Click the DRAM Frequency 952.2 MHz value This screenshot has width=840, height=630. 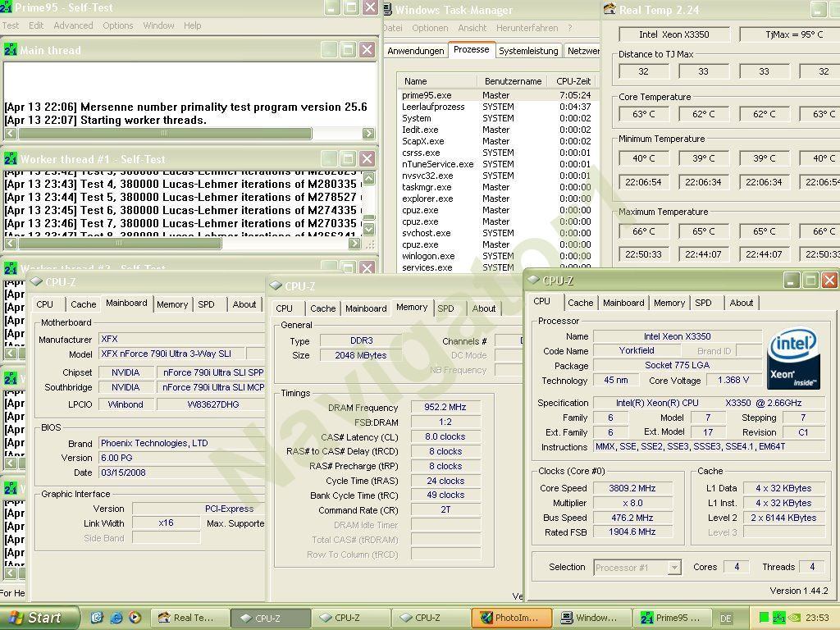tap(445, 407)
